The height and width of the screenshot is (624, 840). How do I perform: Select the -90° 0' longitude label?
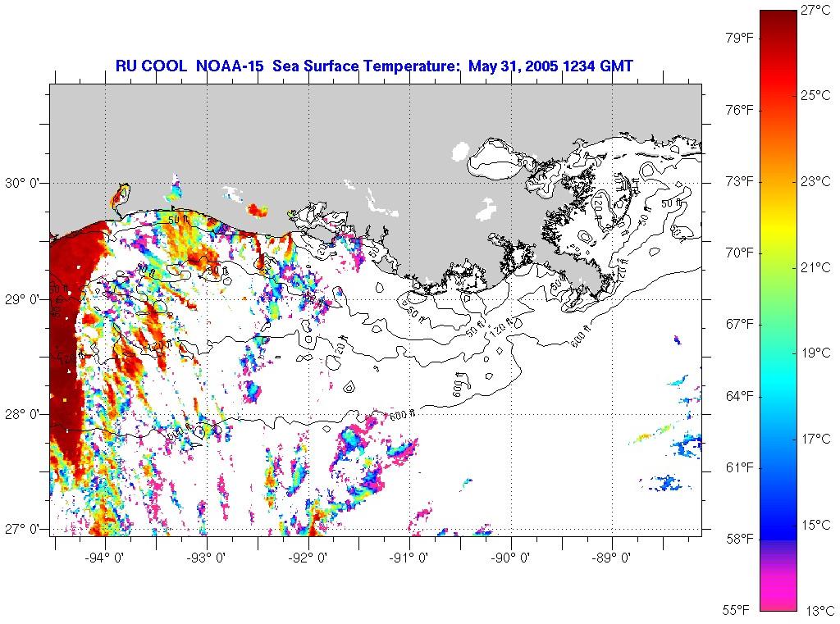[511, 558]
